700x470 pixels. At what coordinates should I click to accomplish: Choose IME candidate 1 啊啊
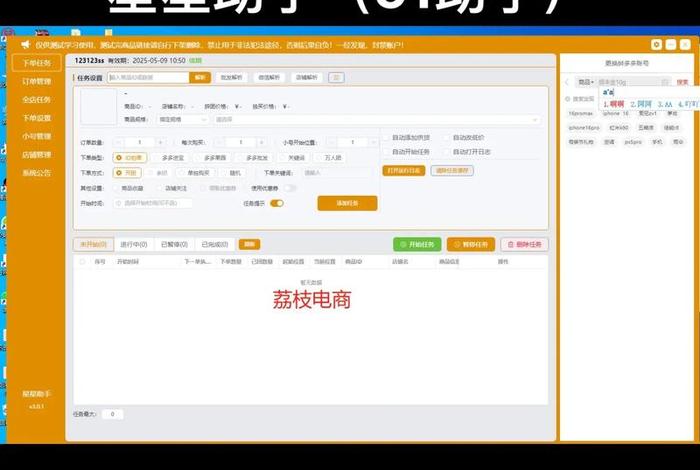tap(613, 104)
